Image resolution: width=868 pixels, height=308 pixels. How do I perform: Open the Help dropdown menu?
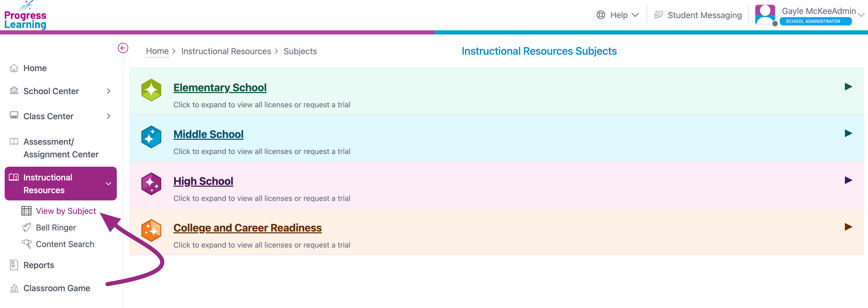618,15
